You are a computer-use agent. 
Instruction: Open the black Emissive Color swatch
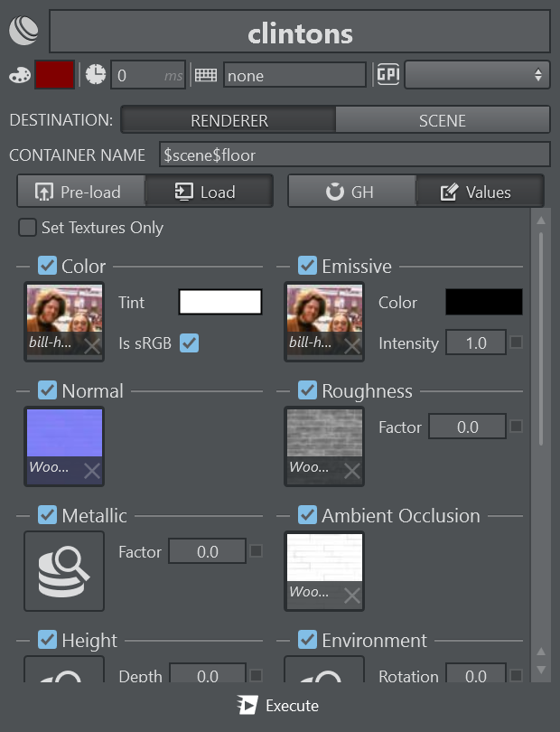tap(484, 302)
